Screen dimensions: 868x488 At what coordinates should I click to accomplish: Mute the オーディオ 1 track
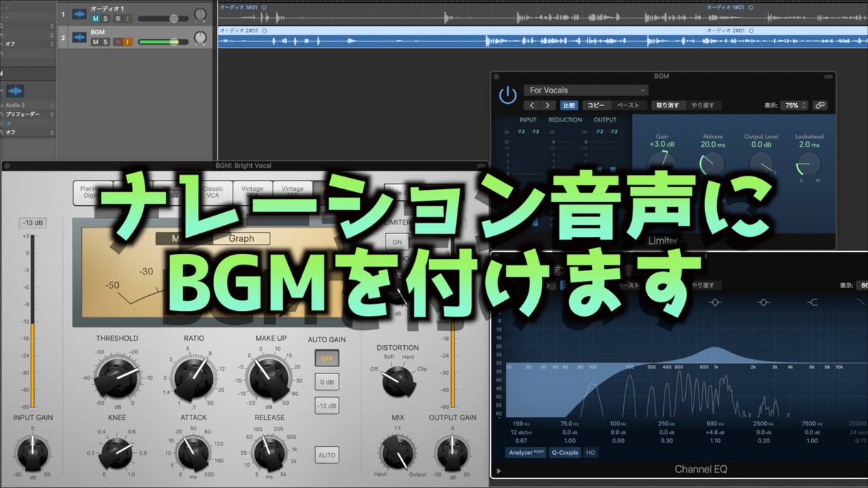coord(95,18)
